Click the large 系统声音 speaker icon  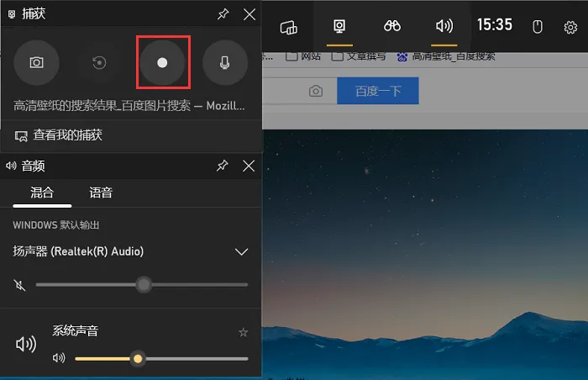tap(26, 344)
